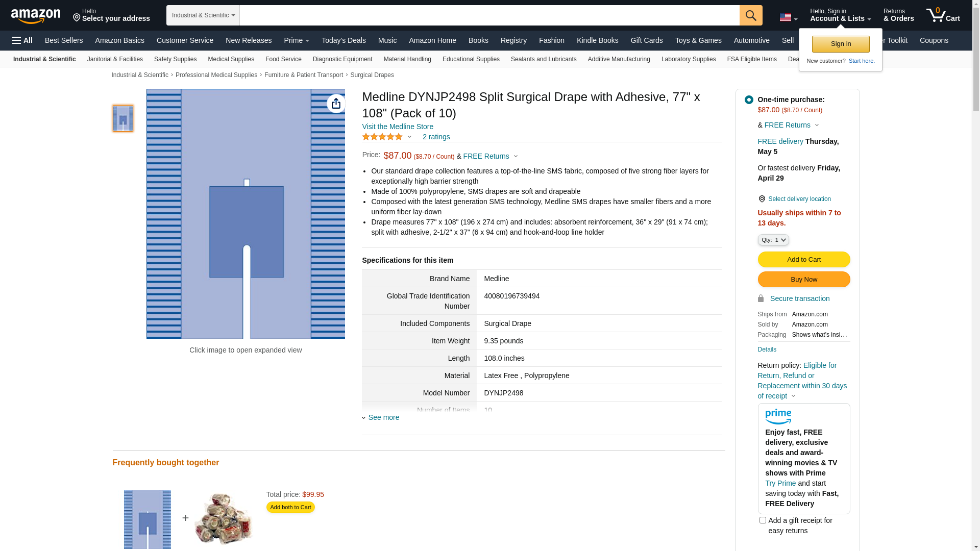
Task: Open the shopping cart icon
Action: (x=943, y=15)
